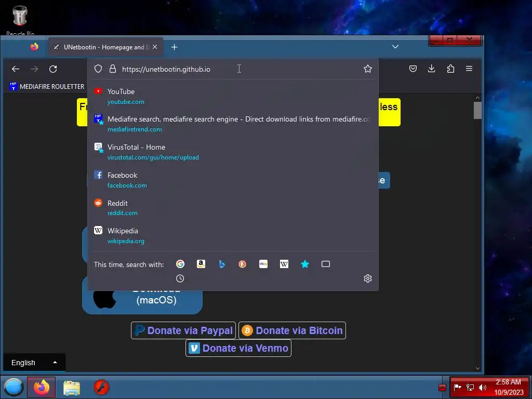Reload the current page
Screen dimensions: 532x399
(x=53, y=69)
